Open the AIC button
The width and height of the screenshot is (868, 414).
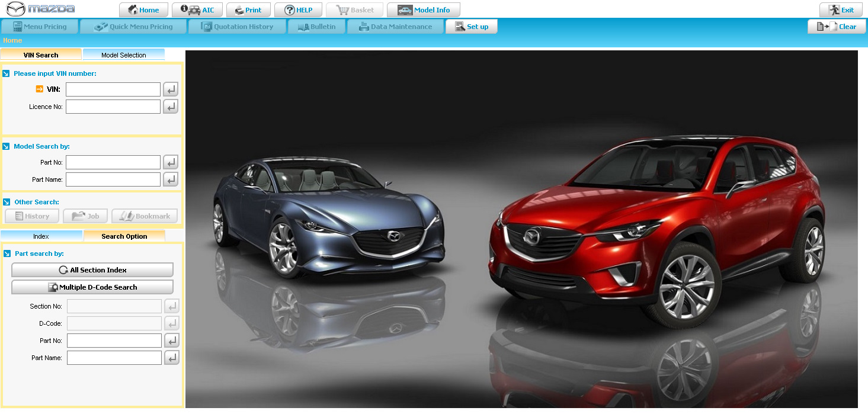[198, 10]
